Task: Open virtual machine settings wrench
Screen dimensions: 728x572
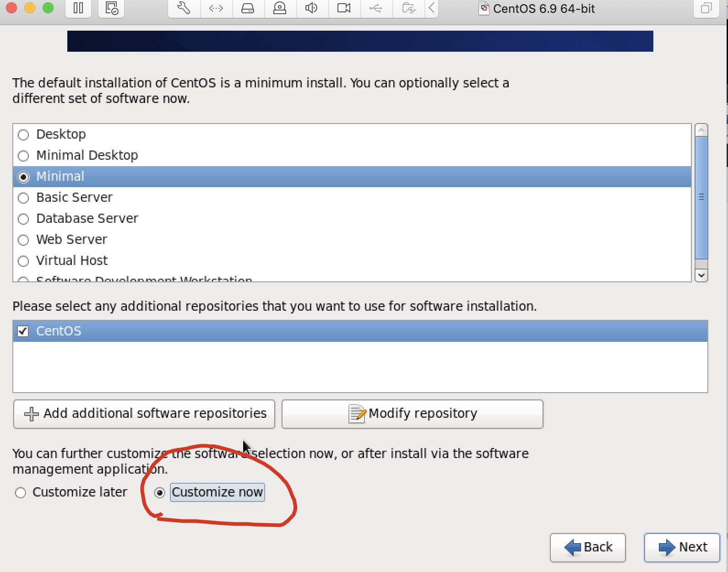Action: 184,8
